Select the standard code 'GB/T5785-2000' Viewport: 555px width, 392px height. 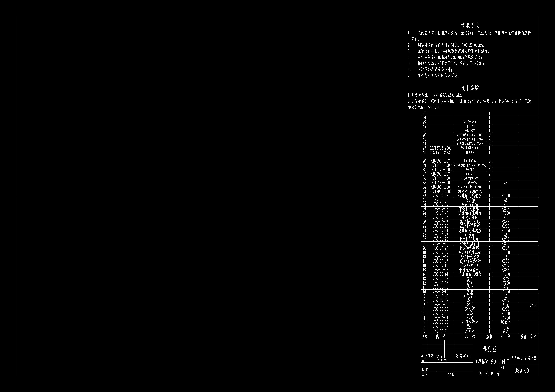[x=440, y=165]
